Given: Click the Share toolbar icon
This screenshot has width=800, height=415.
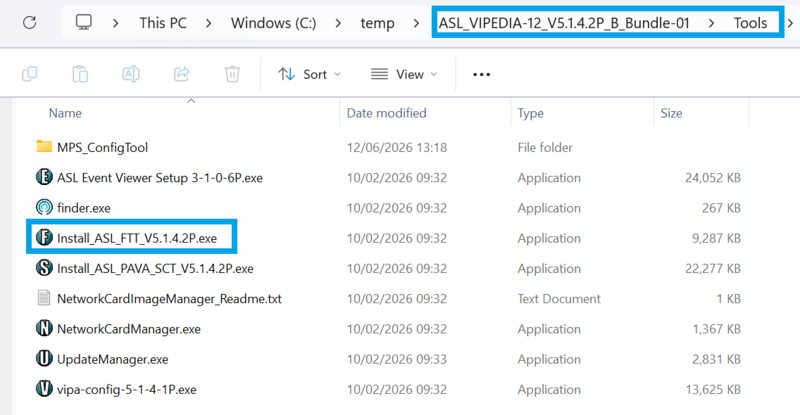Looking at the screenshot, I should (x=182, y=74).
